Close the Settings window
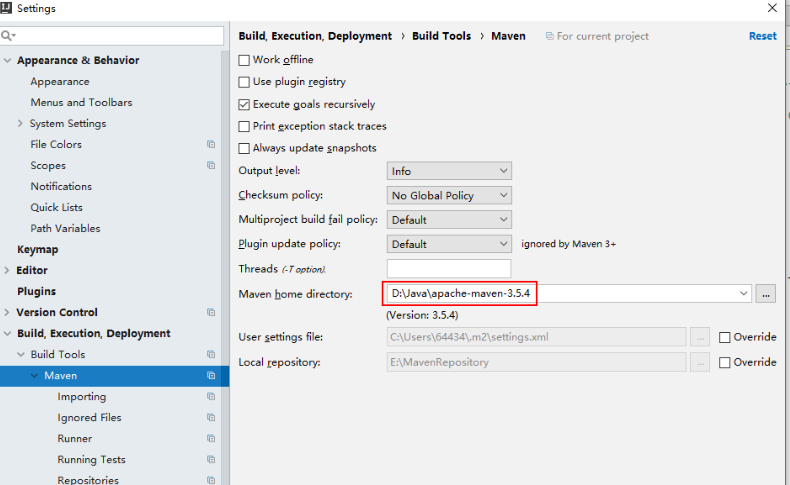 [x=772, y=8]
